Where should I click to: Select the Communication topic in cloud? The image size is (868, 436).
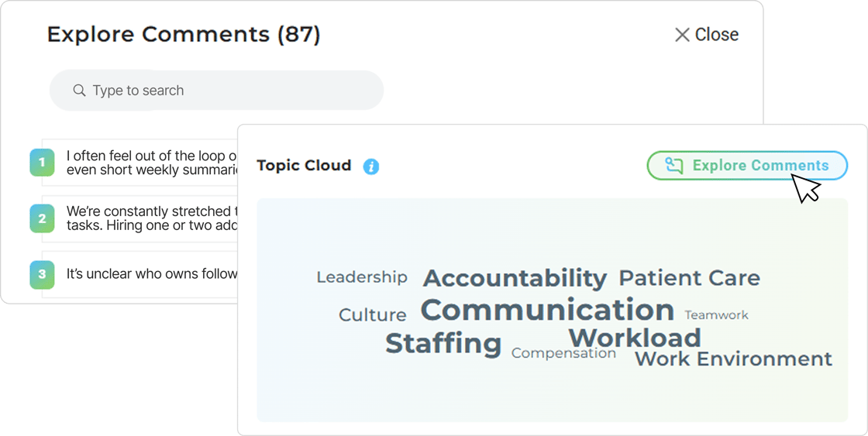(x=547, y=311)
